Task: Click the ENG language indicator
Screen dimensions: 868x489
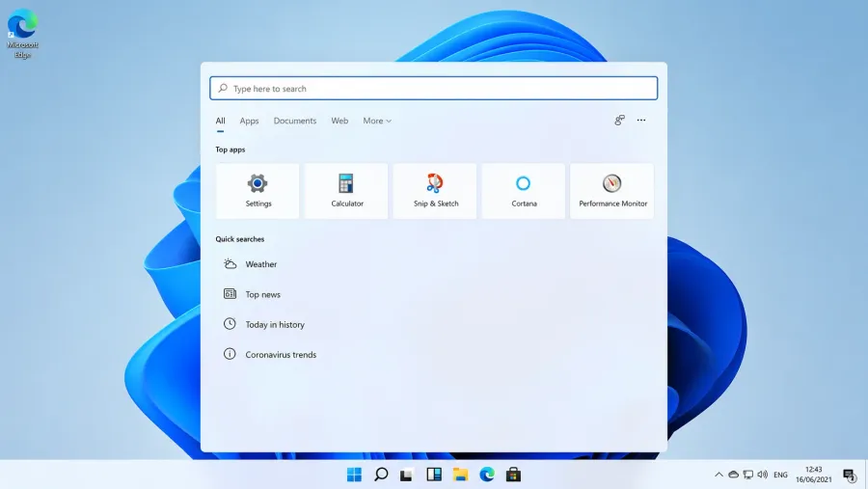Action: [780, 475]
